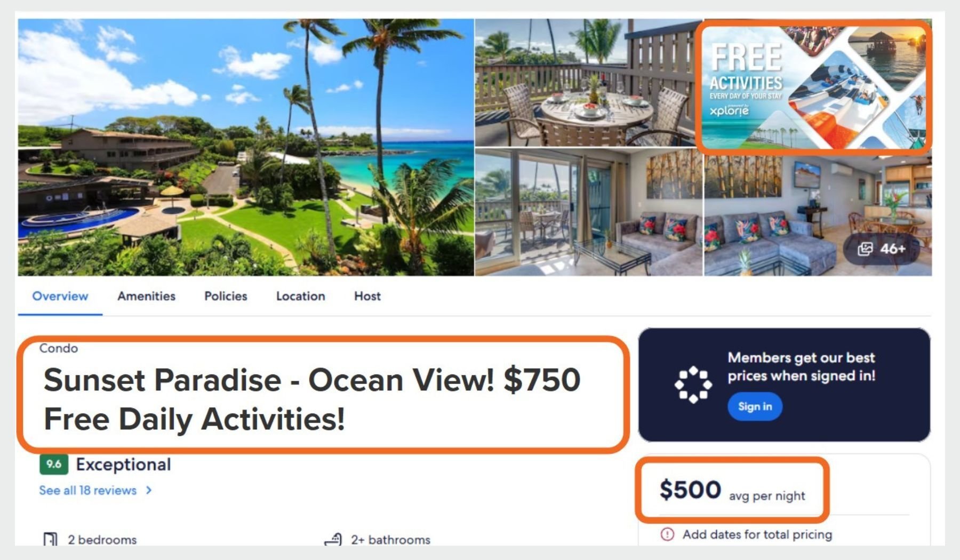Image resolution: width=960 pixels, height=560 pixels.
Task: Expand reviews via the chevron arrow
Action: [149, 490]
